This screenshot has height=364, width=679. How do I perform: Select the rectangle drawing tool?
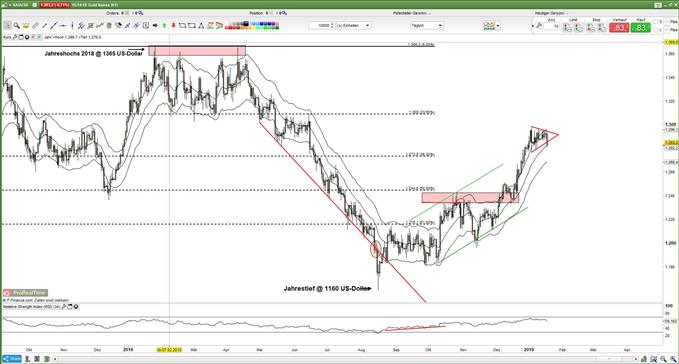(x=192, y=26)
